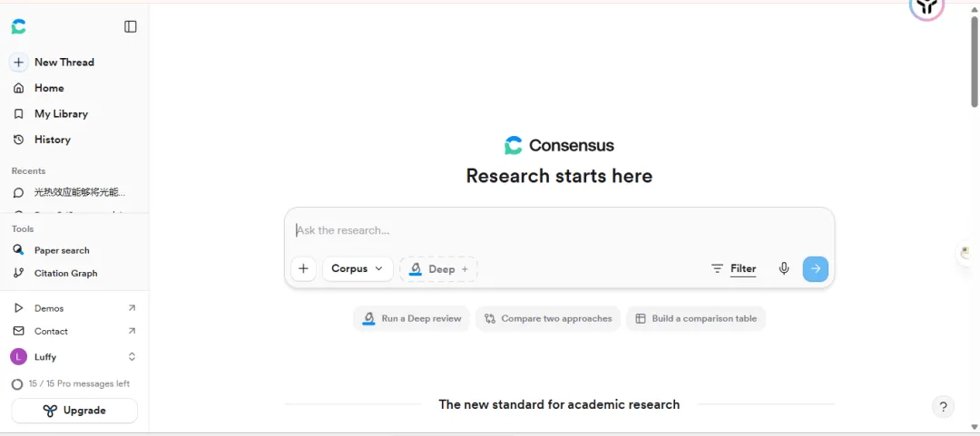Click the Consensus logo in sidebar

(19, 26)
